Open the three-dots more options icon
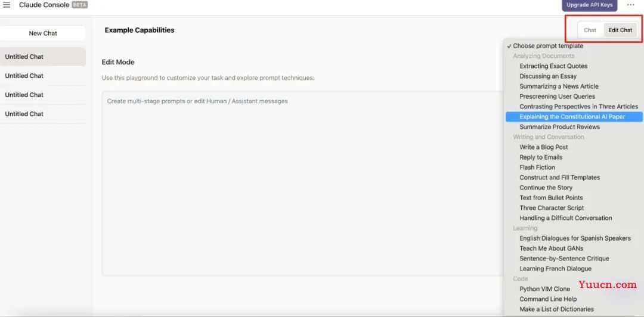 click(x=630, y=5)
